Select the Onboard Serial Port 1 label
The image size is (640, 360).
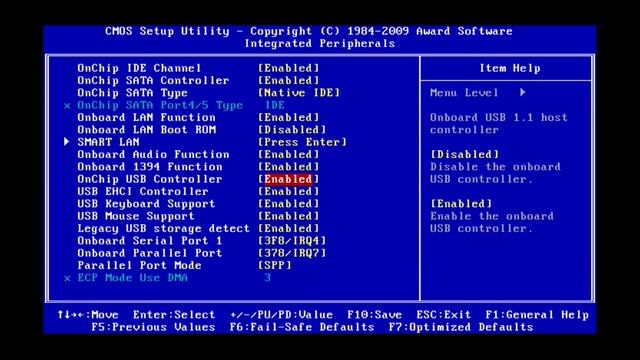pyautogui.click(x=150, y=241)
